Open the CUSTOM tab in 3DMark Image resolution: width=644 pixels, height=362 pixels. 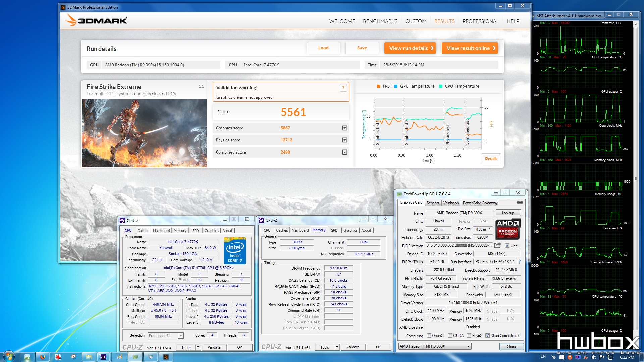(416, 21)
